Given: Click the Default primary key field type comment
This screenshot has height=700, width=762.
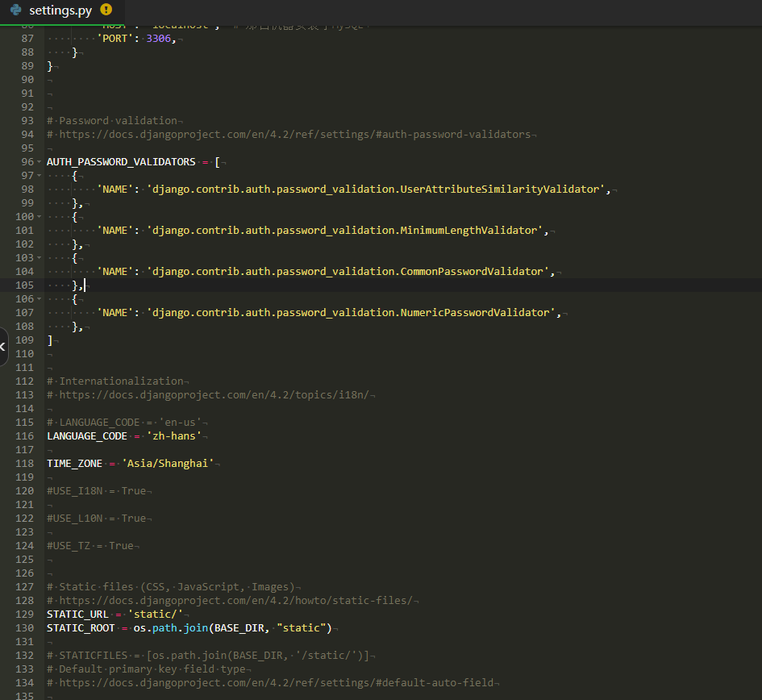Looking at the screenshot, I should [146, 669].
